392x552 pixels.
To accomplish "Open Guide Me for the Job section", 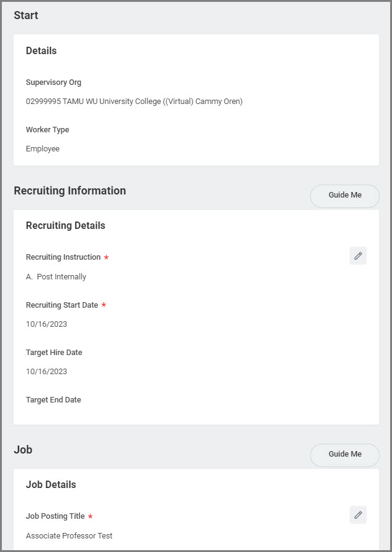I will (x=345, y=454).
